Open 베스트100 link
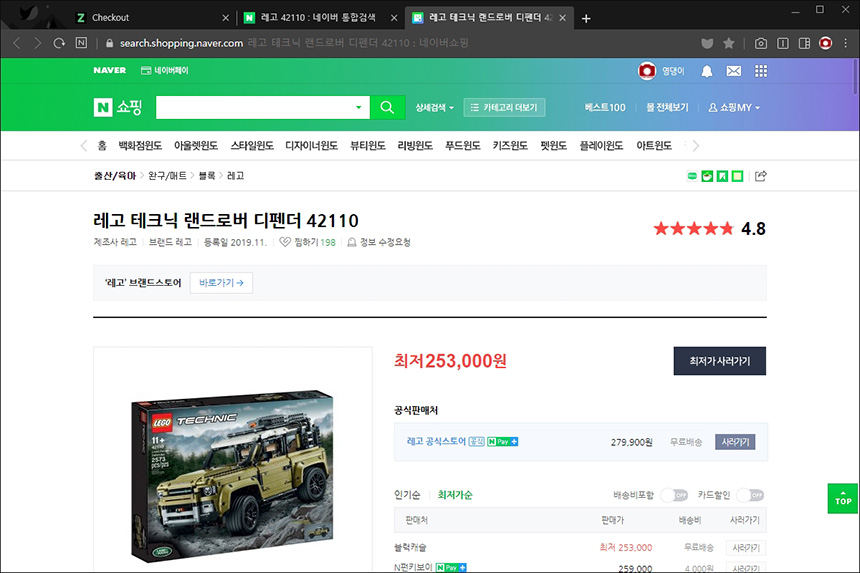This screenshot has width=860, height=573. (604, 107)
